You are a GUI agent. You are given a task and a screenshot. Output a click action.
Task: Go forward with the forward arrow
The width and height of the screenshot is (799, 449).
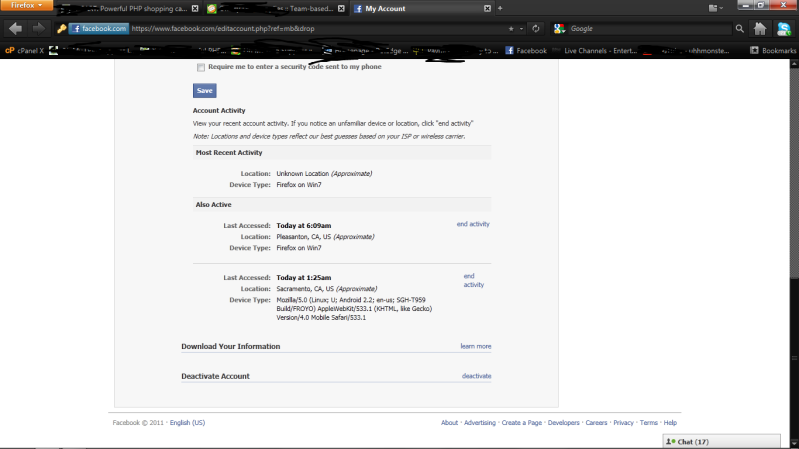(x=39, y=29)
